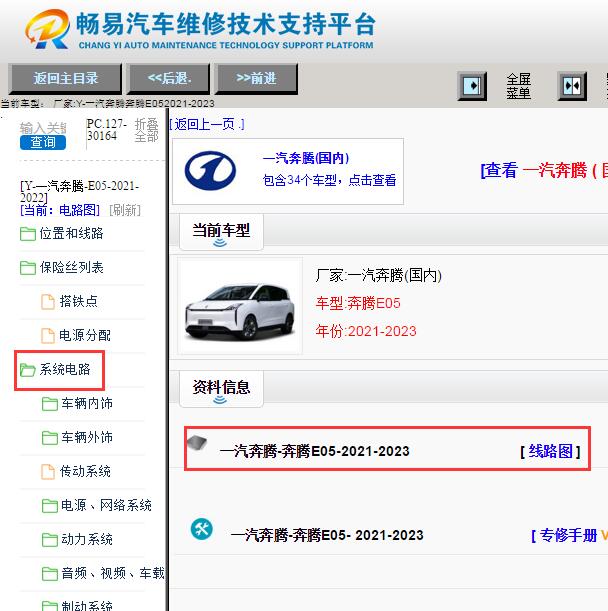Click the 一汽奔腾-奔腾E05-2021-2023 wiring entry title

[x=315, y=451]
